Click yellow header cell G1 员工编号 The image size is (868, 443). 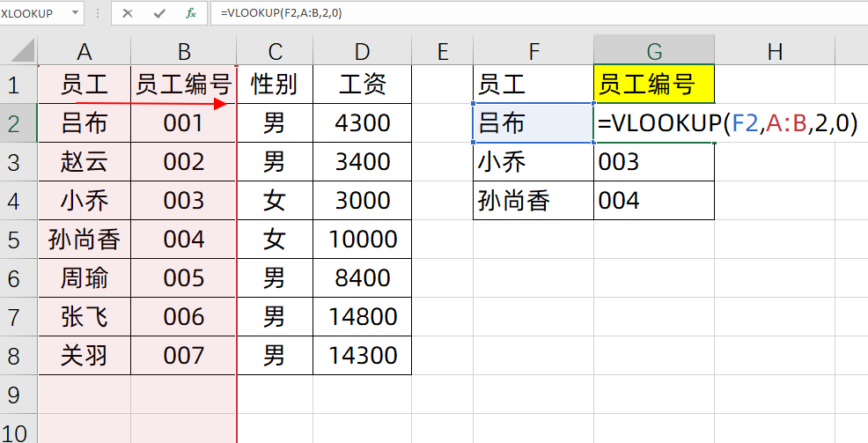(654, 85)
